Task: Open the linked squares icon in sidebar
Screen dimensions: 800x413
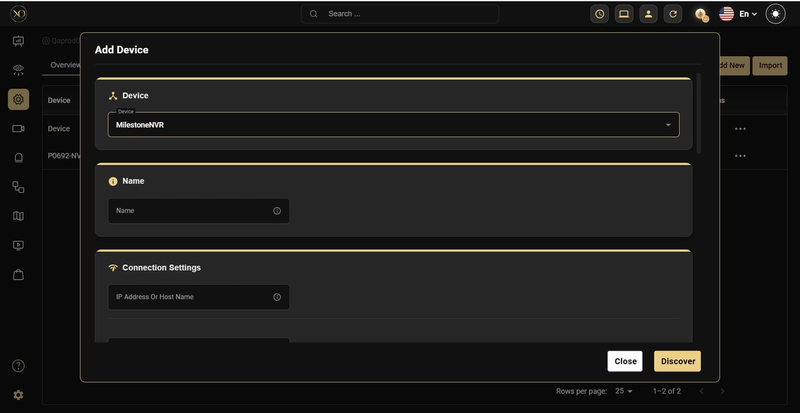Action: pos(18,187)
